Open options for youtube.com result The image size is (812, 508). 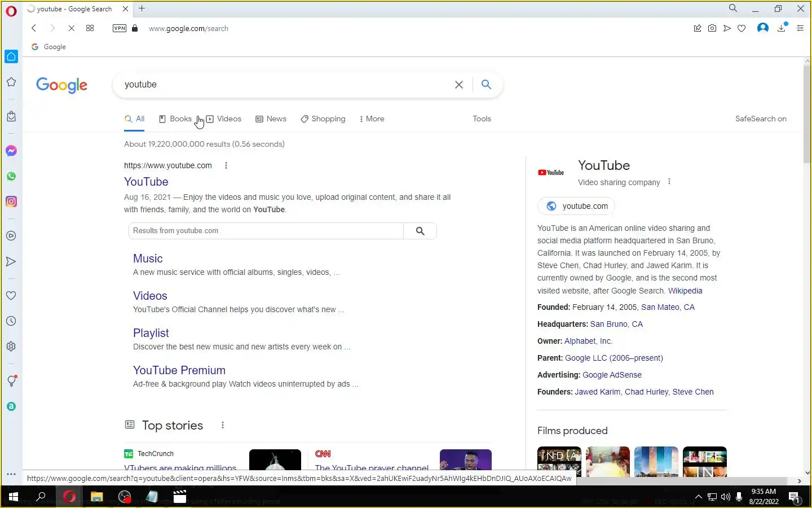tap(226, 165)
